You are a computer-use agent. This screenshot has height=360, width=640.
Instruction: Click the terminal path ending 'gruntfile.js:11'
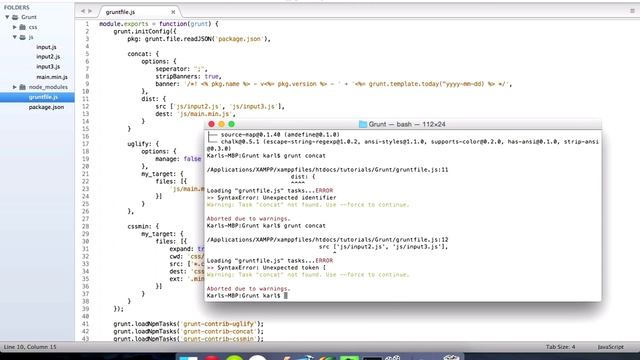tap(327, 170)
